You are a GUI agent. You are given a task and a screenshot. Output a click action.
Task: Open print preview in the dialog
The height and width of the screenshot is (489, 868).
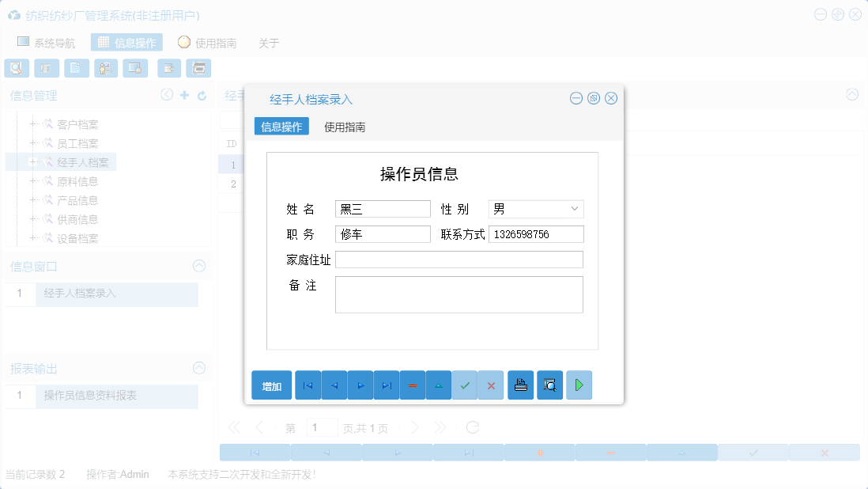coord(549,385)
